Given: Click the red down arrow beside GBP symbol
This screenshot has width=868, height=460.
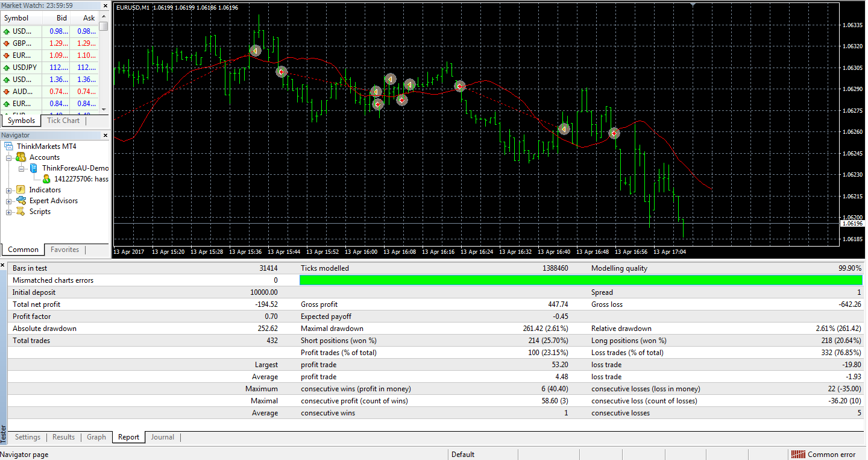Looking at the screenshot, I should point(7,44).
